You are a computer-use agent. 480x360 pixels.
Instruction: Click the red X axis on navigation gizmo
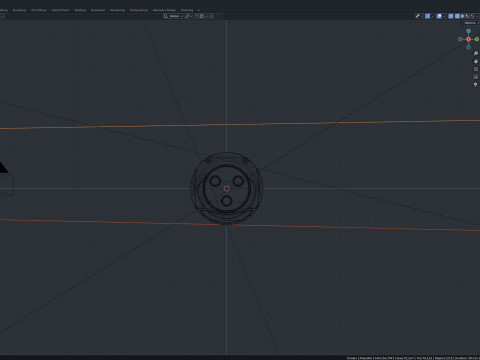[468, 39]
